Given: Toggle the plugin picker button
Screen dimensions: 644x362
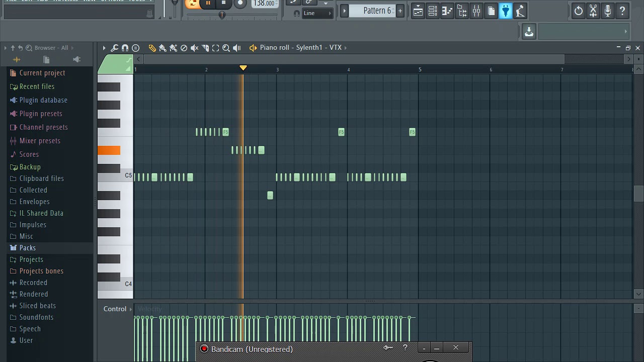Looking at the screenshot, I should click(505, 11).
